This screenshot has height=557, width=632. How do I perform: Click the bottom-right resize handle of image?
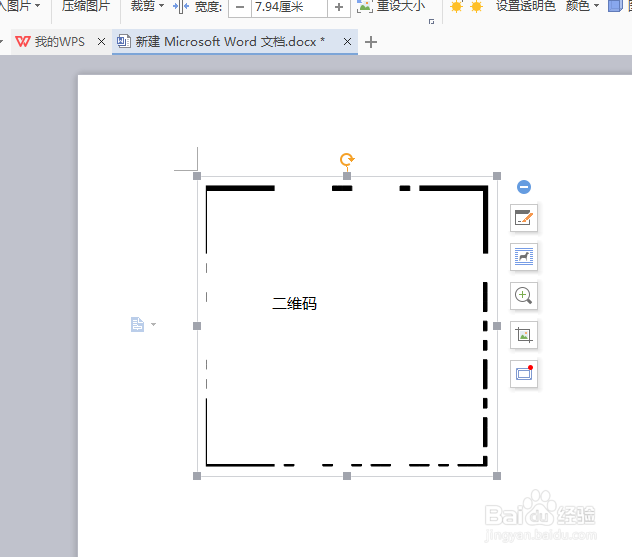(497, 476)
